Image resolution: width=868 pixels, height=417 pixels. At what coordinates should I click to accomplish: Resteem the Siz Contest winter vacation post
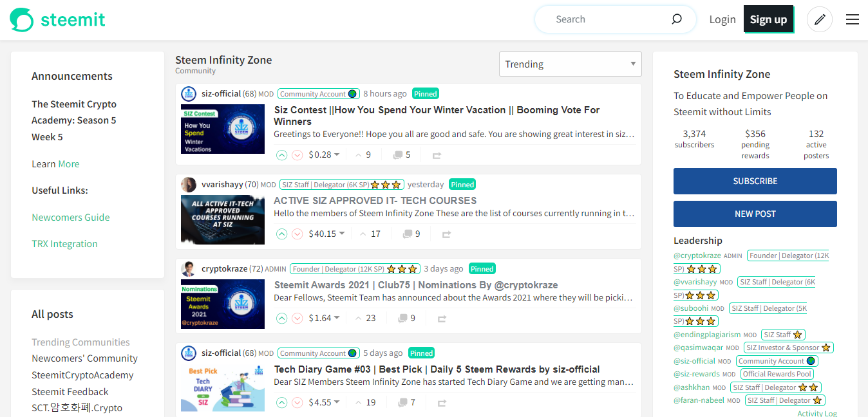tap(437, 155)
